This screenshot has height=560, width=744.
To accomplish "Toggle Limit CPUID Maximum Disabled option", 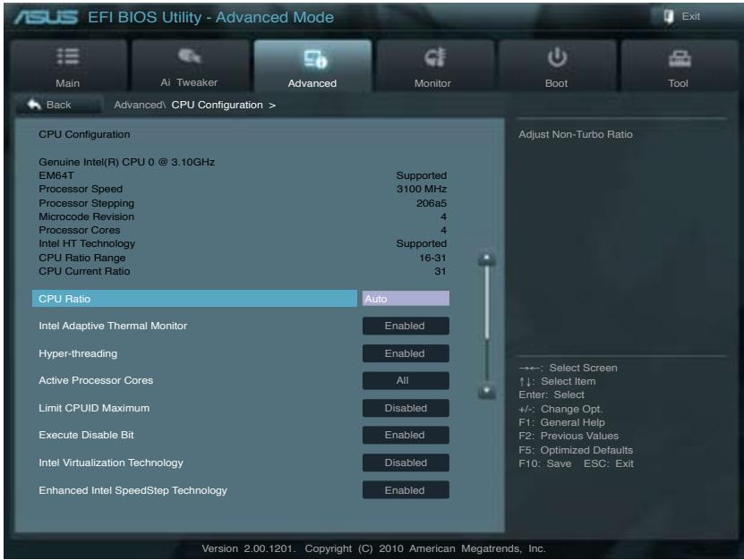I will pos(406,408).
